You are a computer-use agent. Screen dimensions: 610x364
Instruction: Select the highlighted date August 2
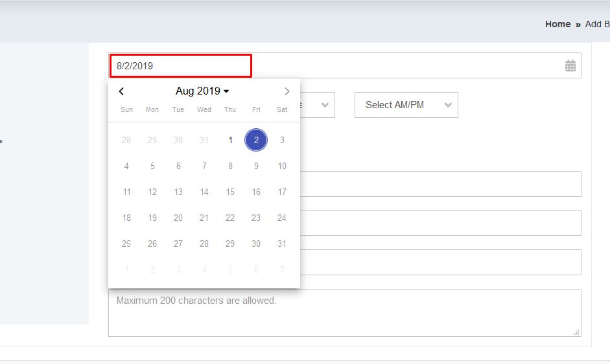click(256, 140)
